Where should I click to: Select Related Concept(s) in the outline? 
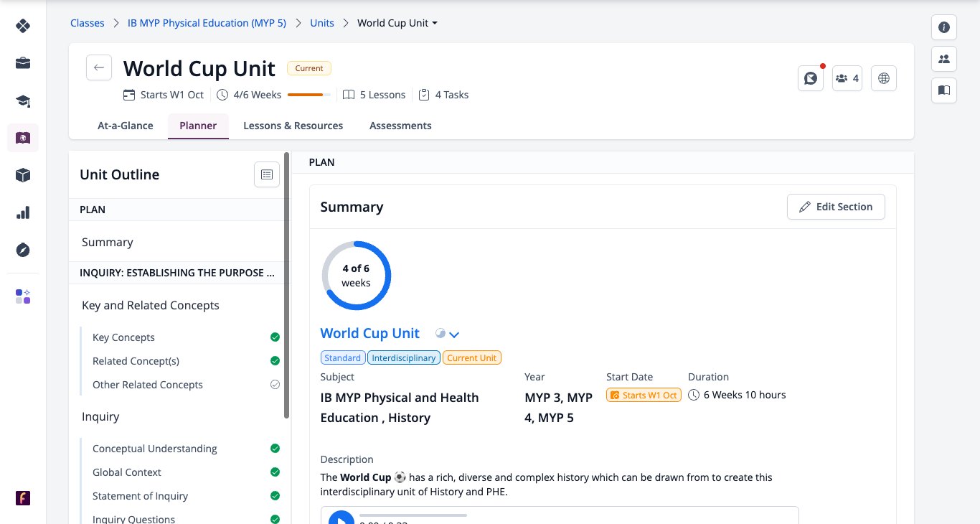136,361
